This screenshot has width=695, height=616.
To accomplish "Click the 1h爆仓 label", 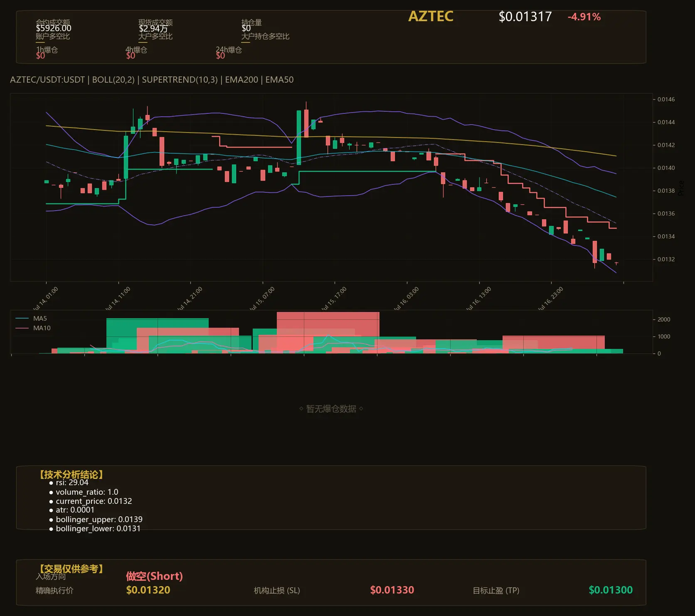I will tap(47, 50).
